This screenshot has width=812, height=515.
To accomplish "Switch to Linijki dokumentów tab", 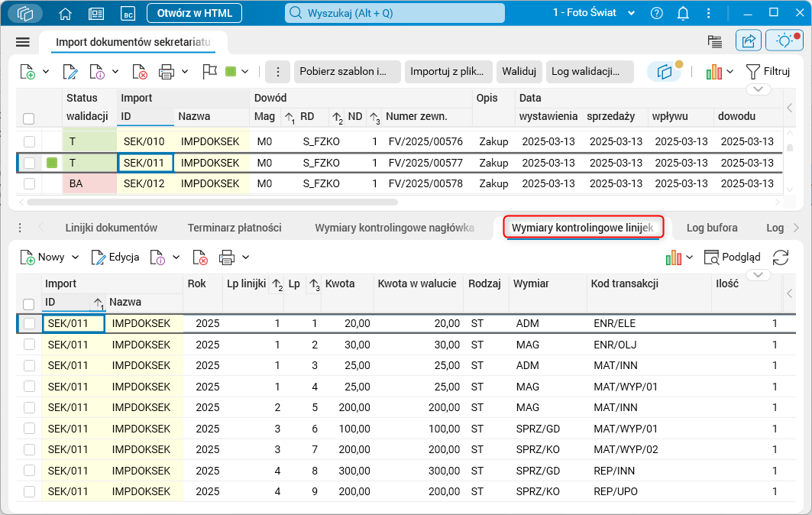I will tap(112, 228).
